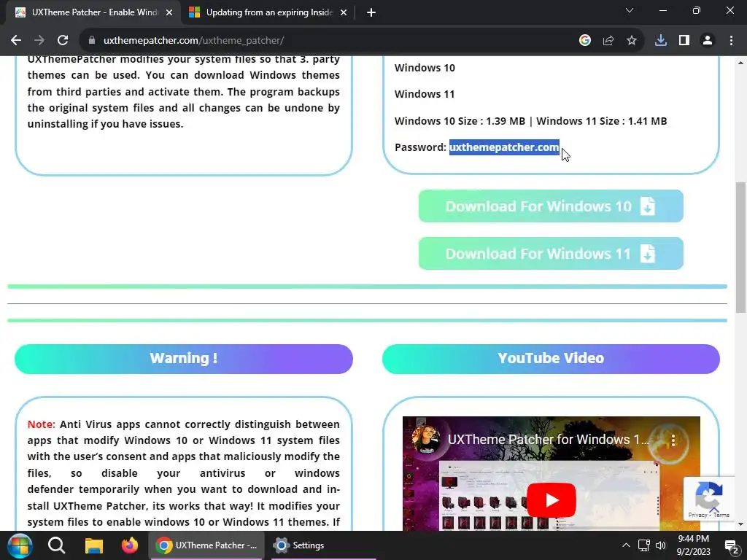Play the UXTheme Patcher YouTube video
This screenshot has width=747, height=560.
(x=551, y=500)
